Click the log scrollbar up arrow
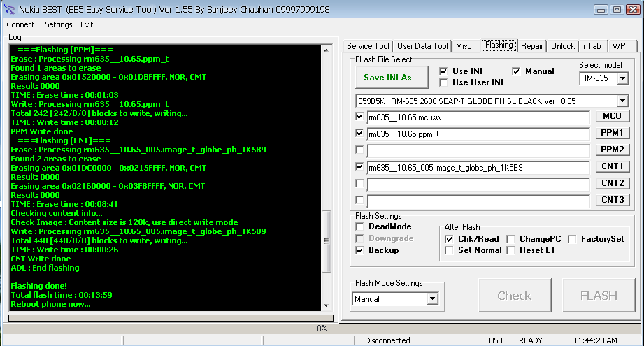The height and width of the screenshot is (346, 644). pyautogui.click(x=326, y=51)
